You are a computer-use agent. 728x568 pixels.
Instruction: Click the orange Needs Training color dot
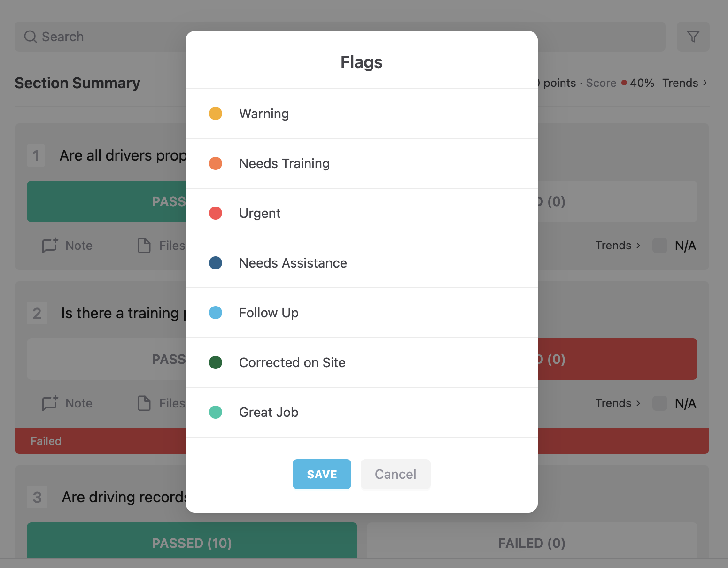click(x=216, y=163)
